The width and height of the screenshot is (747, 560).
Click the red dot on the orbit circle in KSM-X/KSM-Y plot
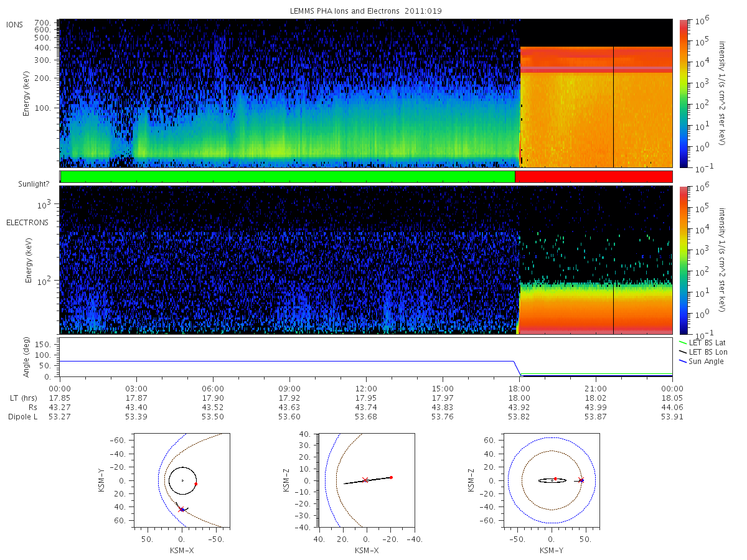pyautogui.click(x=196, y=483)
